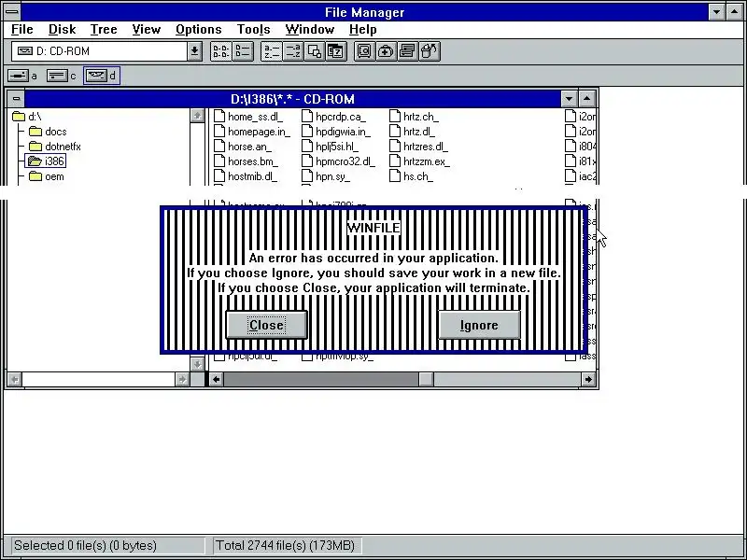
Task: Click the Ignore button in WINFILE error dialog
Action: (479, 325)
